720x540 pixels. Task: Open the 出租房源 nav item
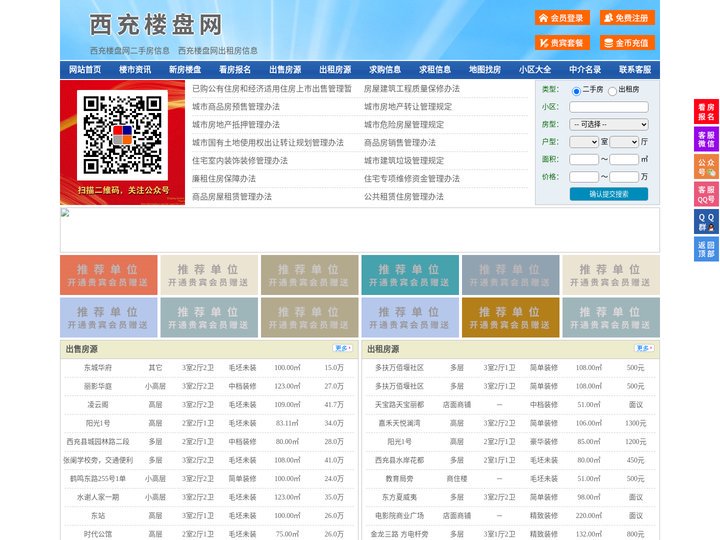(335, 70)
